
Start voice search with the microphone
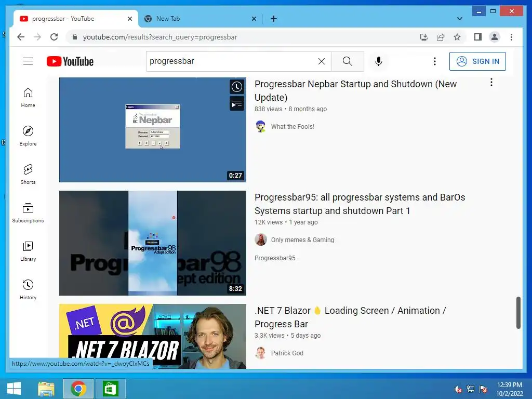coord(379,61)
